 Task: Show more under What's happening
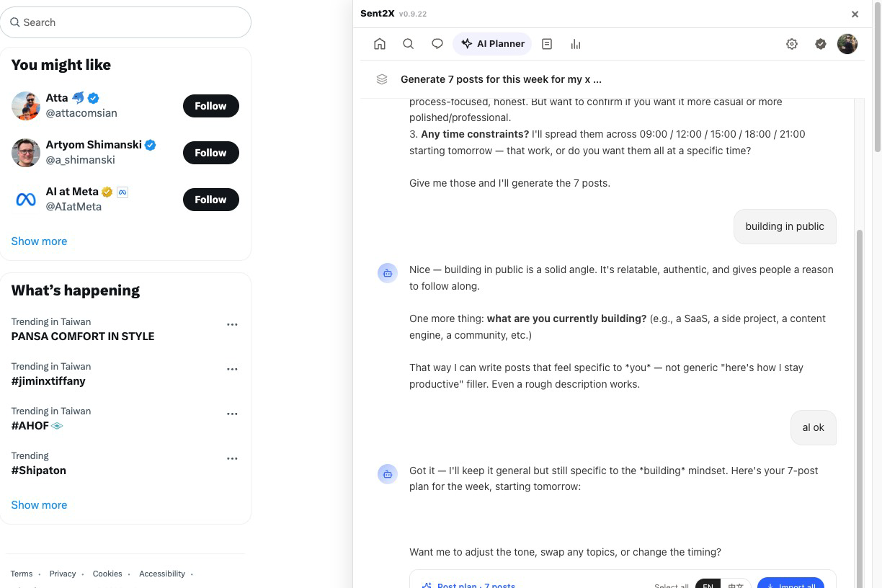pyautogui.click(x=39, y=505)
